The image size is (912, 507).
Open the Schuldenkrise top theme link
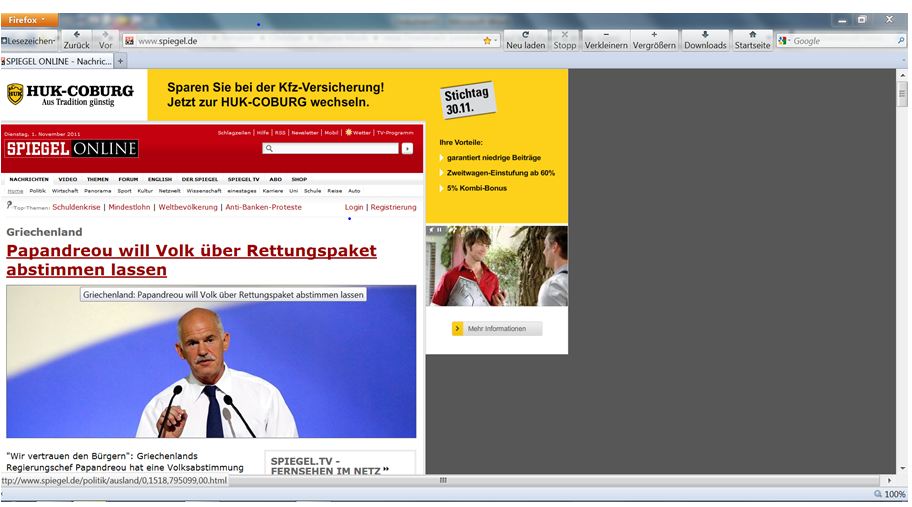pyautogui.click(x=76, y=207)
